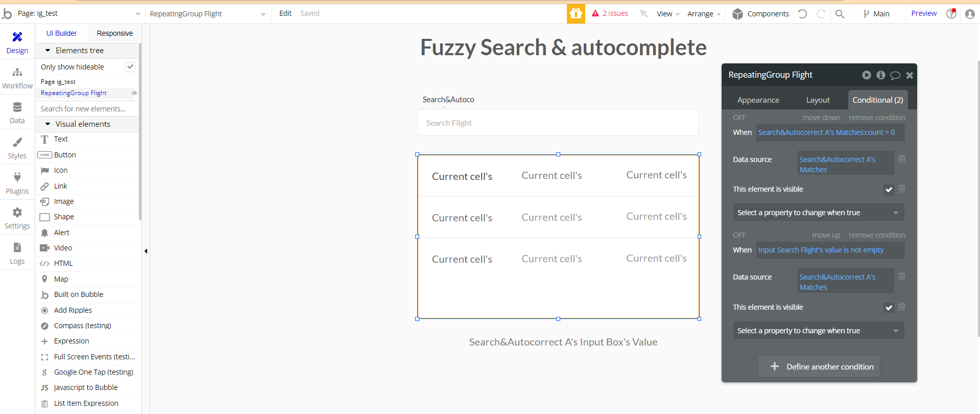Viewport: 980px width, 414px height.
Task: Undo the last action
Action: pos(802,14)
